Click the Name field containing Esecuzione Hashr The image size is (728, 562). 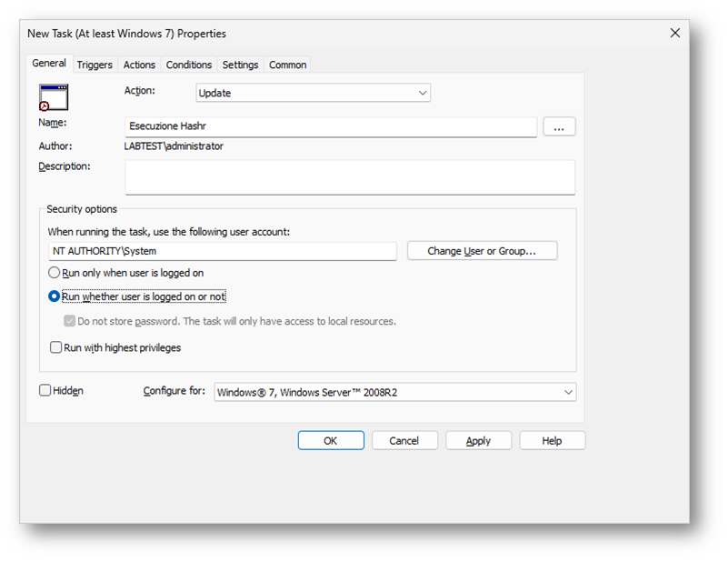pos(331,127)
